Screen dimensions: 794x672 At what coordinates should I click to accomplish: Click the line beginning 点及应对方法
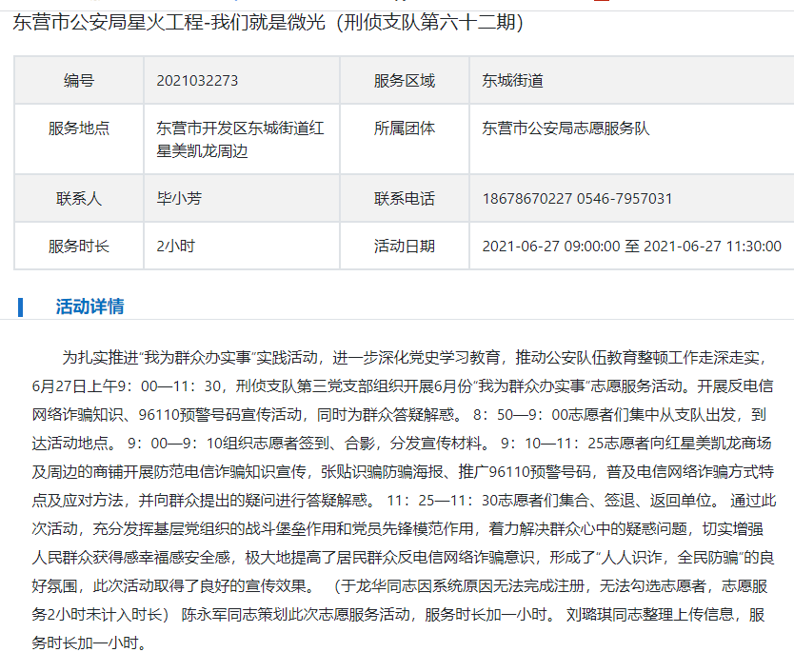tap(404, 501)
